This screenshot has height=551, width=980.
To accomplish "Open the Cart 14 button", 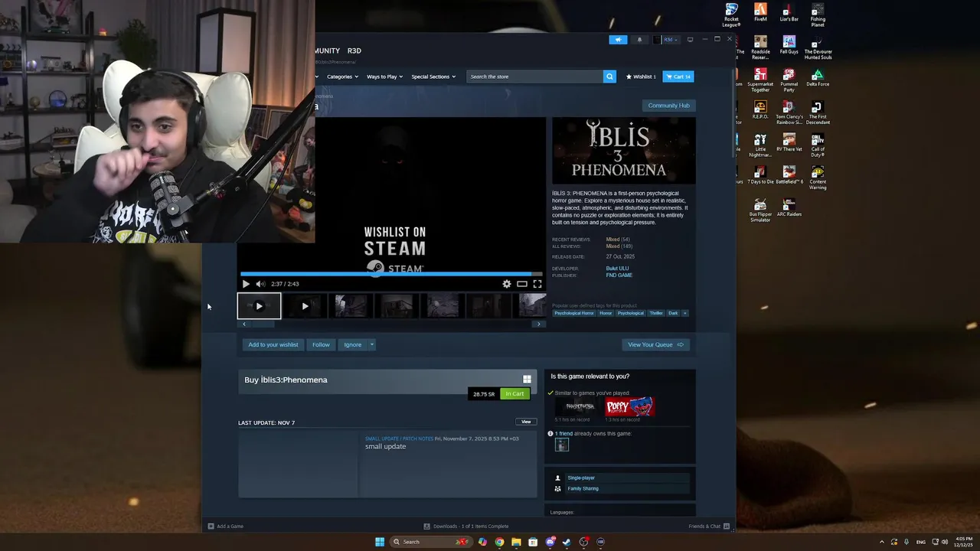I will point(678,77).
